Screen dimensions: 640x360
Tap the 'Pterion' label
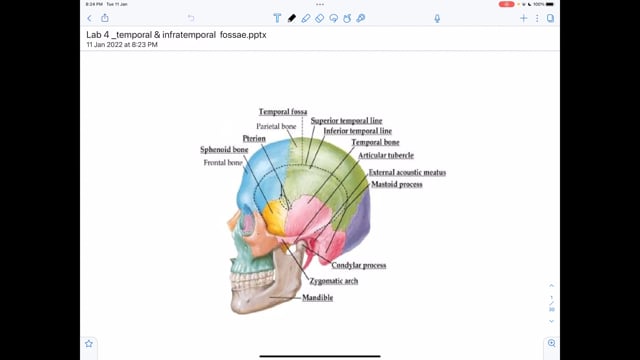254,139
